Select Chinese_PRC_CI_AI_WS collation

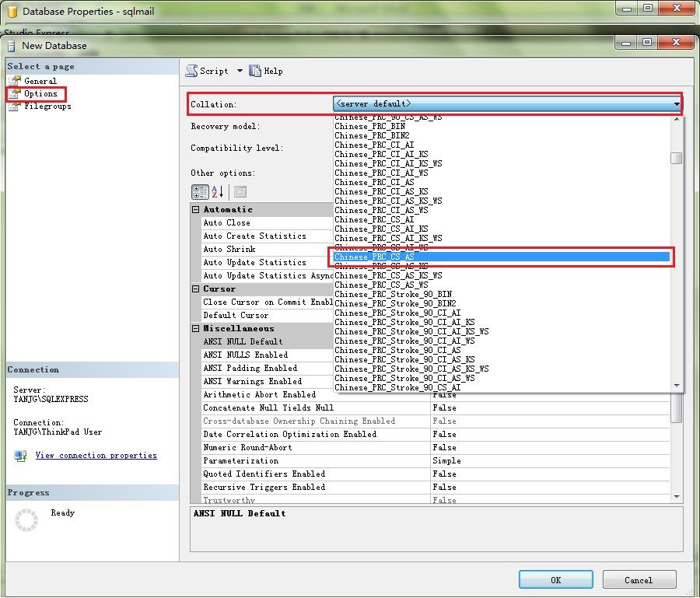(381, 173)
